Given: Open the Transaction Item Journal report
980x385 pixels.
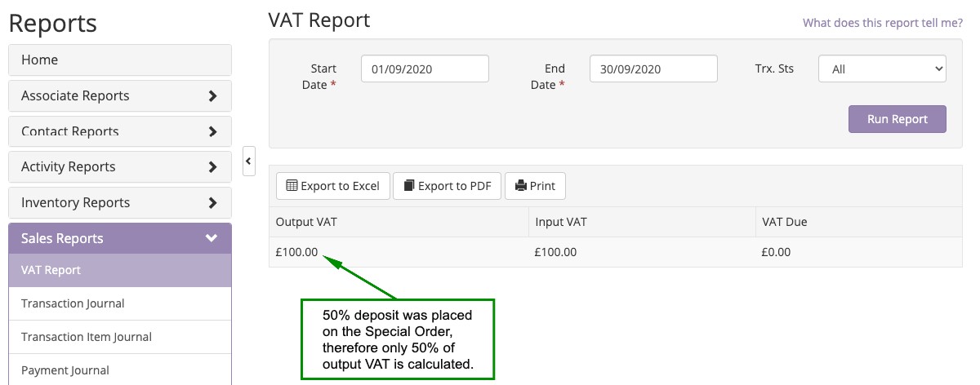Looking at the screenshot, I should coord(120,337).
